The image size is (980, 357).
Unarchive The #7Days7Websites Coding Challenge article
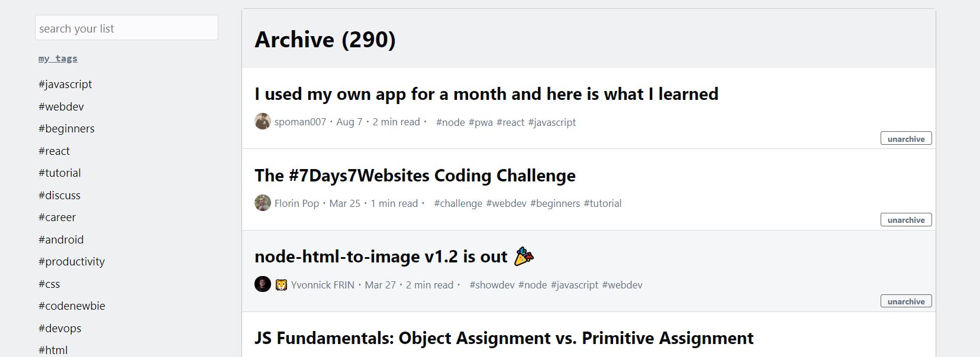point(905,219)
